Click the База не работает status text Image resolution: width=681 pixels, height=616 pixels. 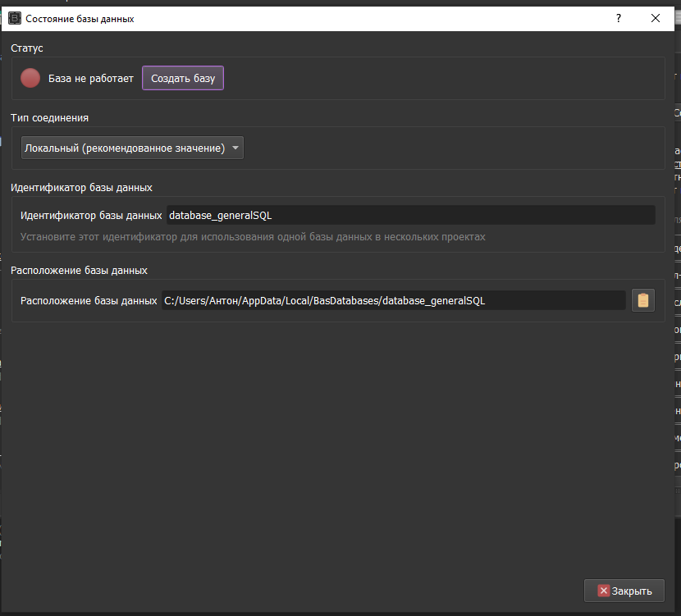coord(90,78)
